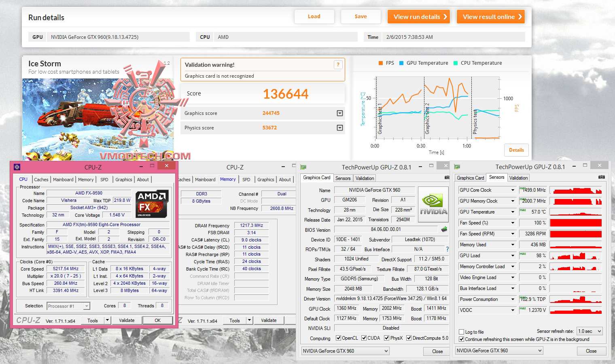Click OK in the front CPU-Z window
Image resolution: width=615 pixels, height=364 pixels.
(158, 320)
